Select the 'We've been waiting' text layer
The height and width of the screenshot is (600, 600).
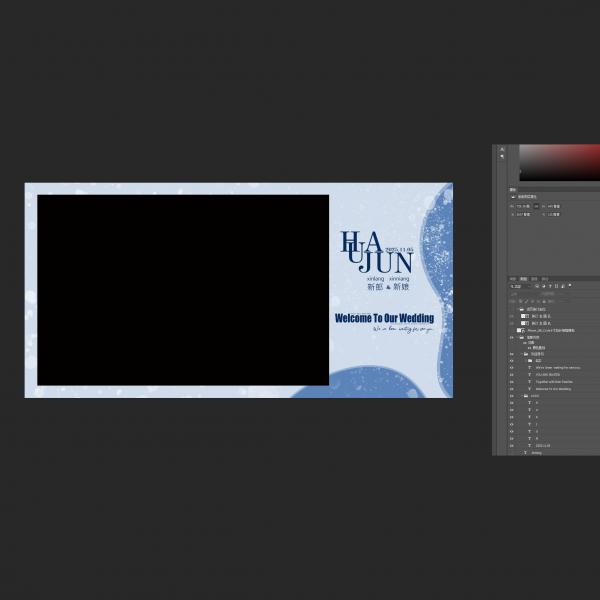(557, 367)
